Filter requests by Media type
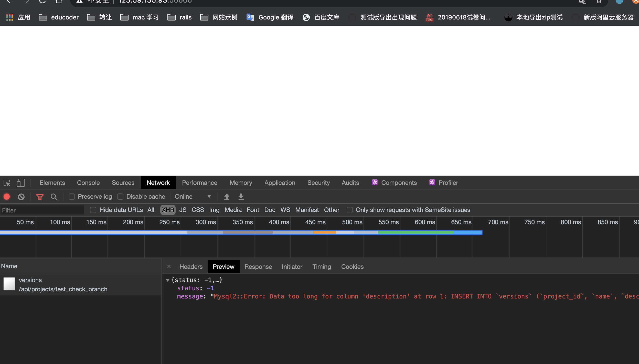The height and width of the screenshot is (364, 639). (x=233, y=210)
